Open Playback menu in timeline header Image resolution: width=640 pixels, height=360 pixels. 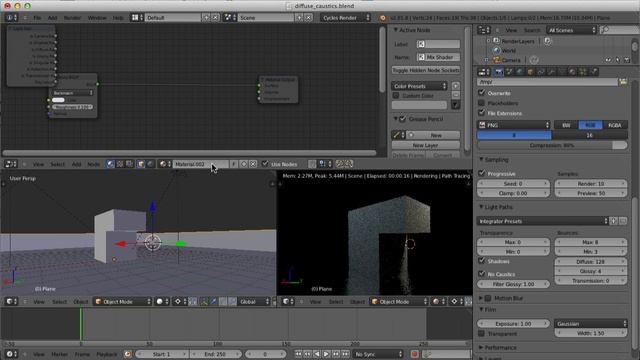coord(107,354)
